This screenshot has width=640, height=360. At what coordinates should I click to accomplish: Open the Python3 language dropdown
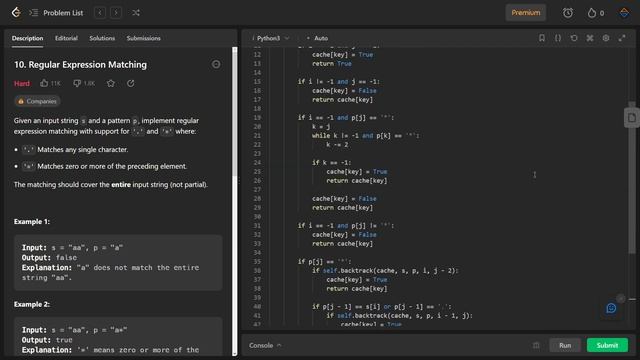pyautogui.click(x=271, y=38)
